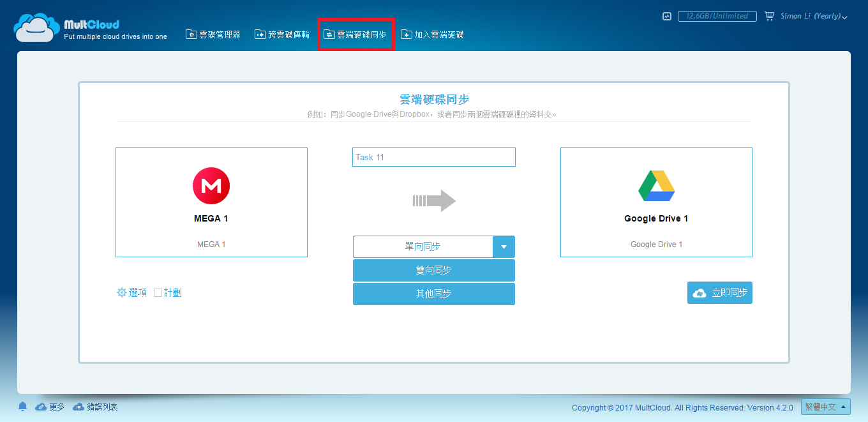Open 選項 options gear icon
The width and height of the screenshot is (868, 422).
coord(121,292)
